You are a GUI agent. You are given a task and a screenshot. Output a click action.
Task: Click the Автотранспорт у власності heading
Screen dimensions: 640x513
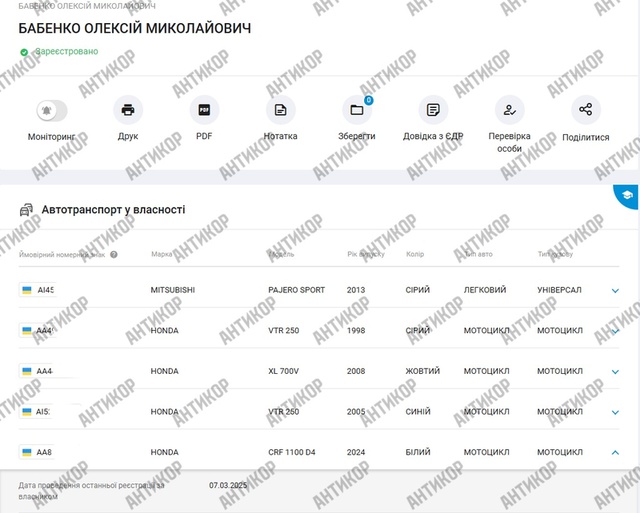click(113, 210)
